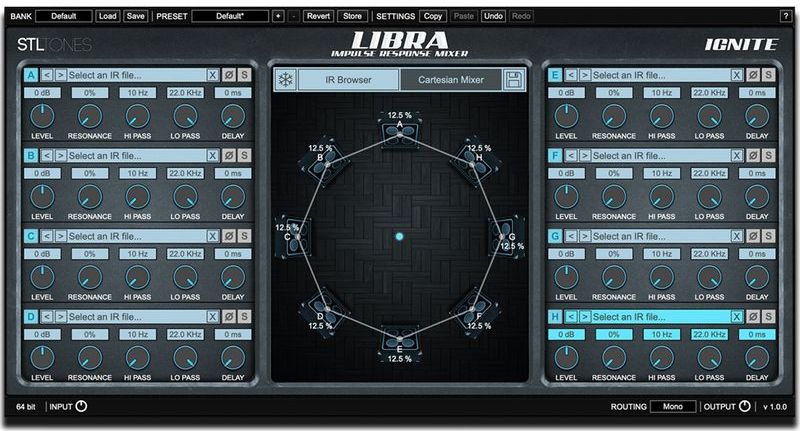The image size is (800, 431).
Task: Click the floppy disk save icon
Action: point(513,80)
